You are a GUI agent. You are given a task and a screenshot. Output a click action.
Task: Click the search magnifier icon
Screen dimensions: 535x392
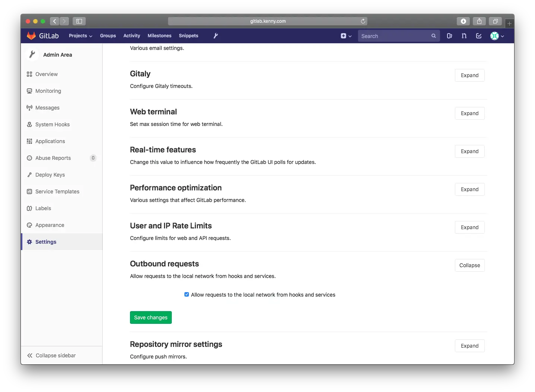[434, 36]
